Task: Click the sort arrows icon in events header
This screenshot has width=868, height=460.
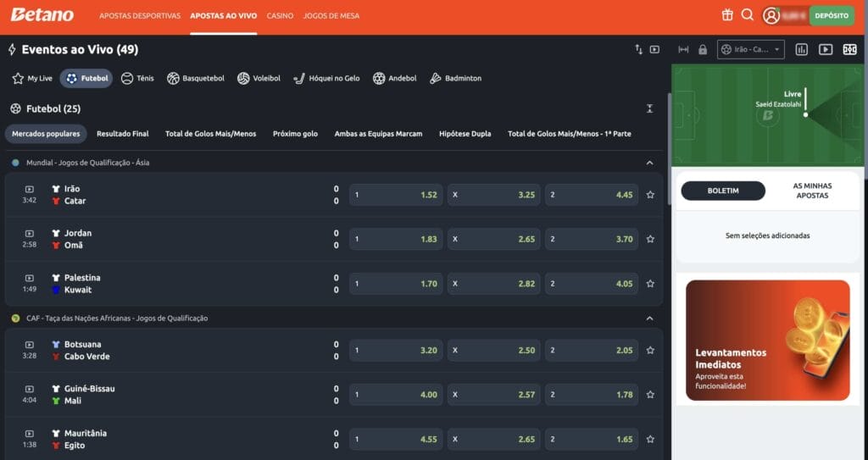Action: click(638, 49)
